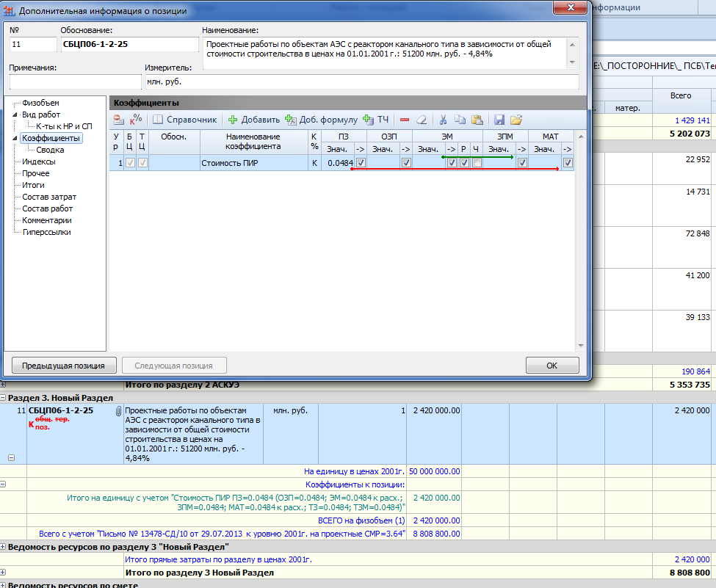Enable the unchecked Ч checkbox under ЭМ
The height and width of the screenshot is (588, 716).
coord(477,163)
